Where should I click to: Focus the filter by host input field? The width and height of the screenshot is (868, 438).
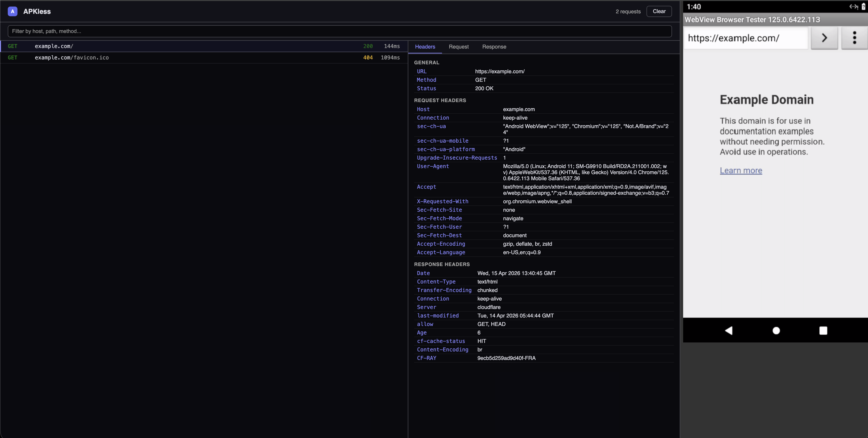339,31
